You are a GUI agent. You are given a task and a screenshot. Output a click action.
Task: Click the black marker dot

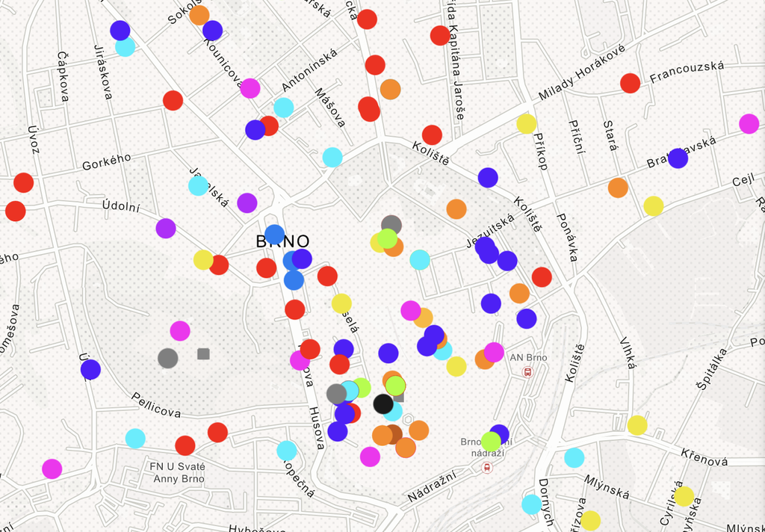coord(383,404)
